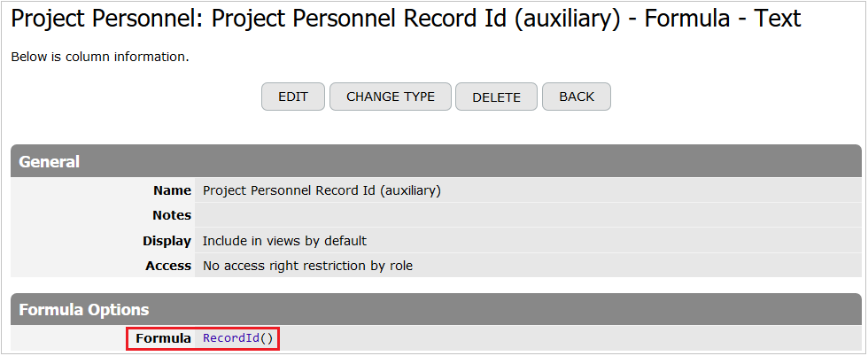Click "Include in views by default" text

284,241
